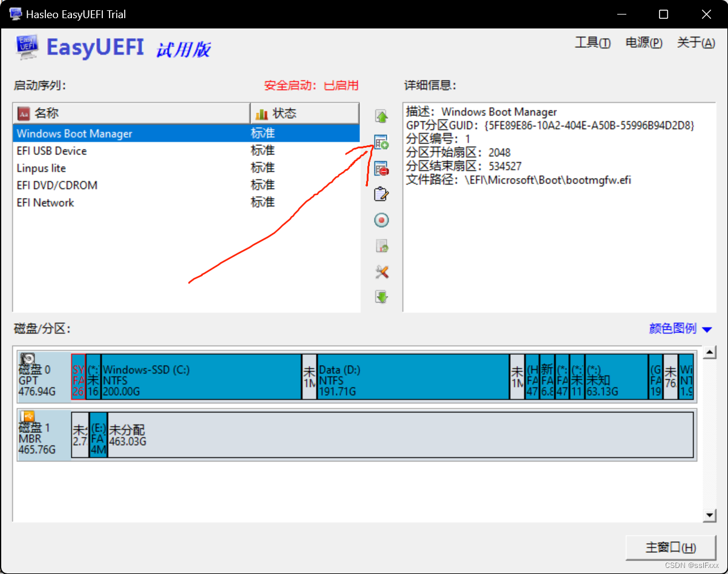This screenshot has height=574, width=728.
Task: Click the 磁盘 1 MBR 465.76G label
Action: pyautogui.click(x=37, y=438)
